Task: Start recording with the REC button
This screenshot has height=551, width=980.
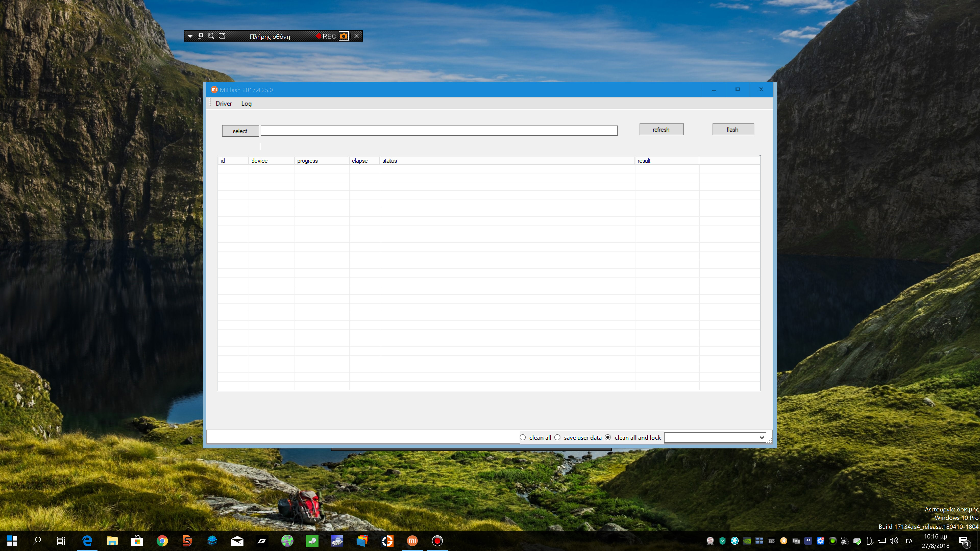Action: [x=326, y=36]
